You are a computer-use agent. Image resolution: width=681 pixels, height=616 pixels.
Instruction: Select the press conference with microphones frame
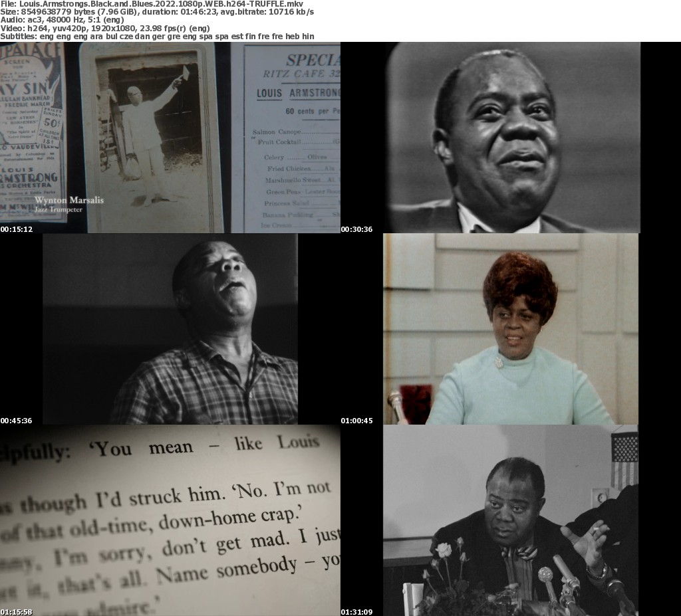(511, 520)
